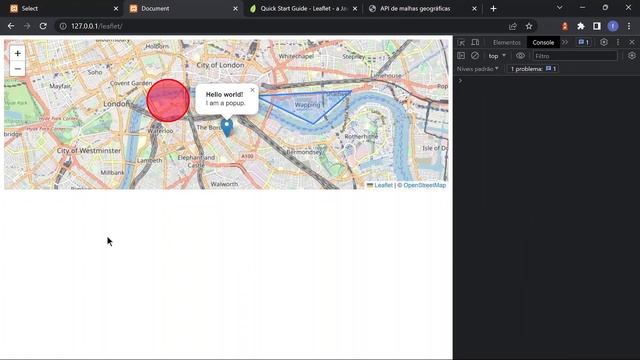Toggle device toolbar in DevTools

pos(475,42)
